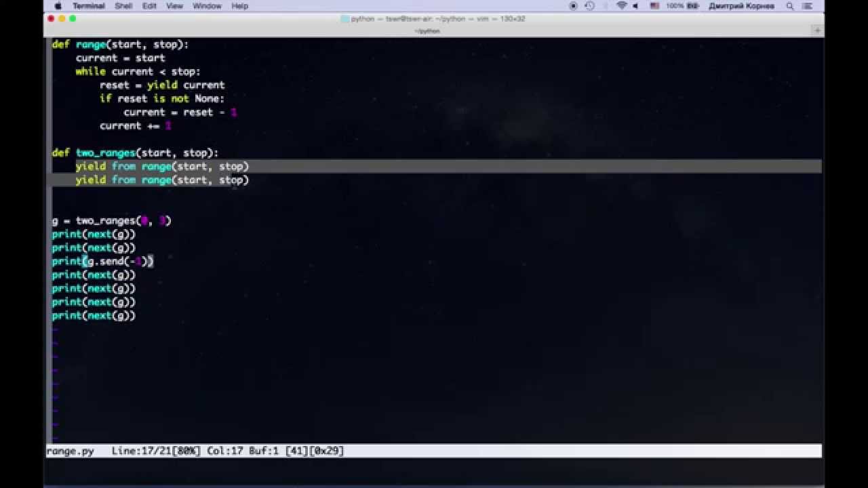Click the line 'while current < stop:'
The image size is (868, 488).
[138, 71]
